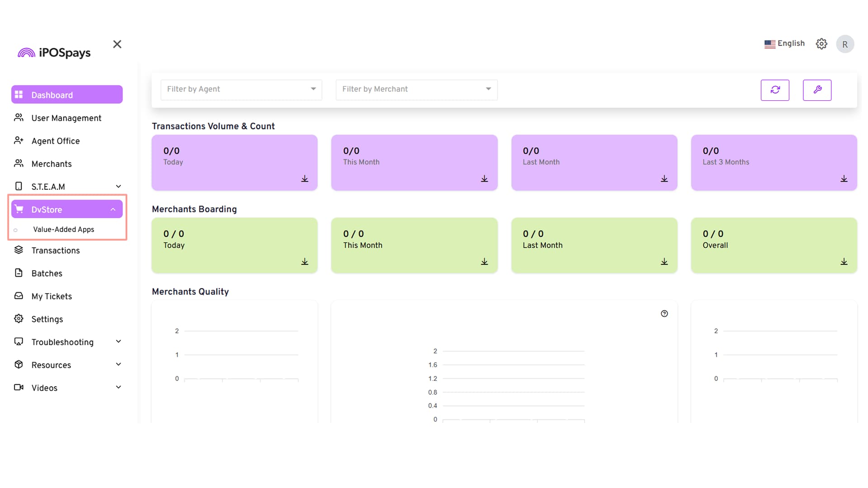
Task: Click the Overall merchants boarding card
Action: coord(774,245)
